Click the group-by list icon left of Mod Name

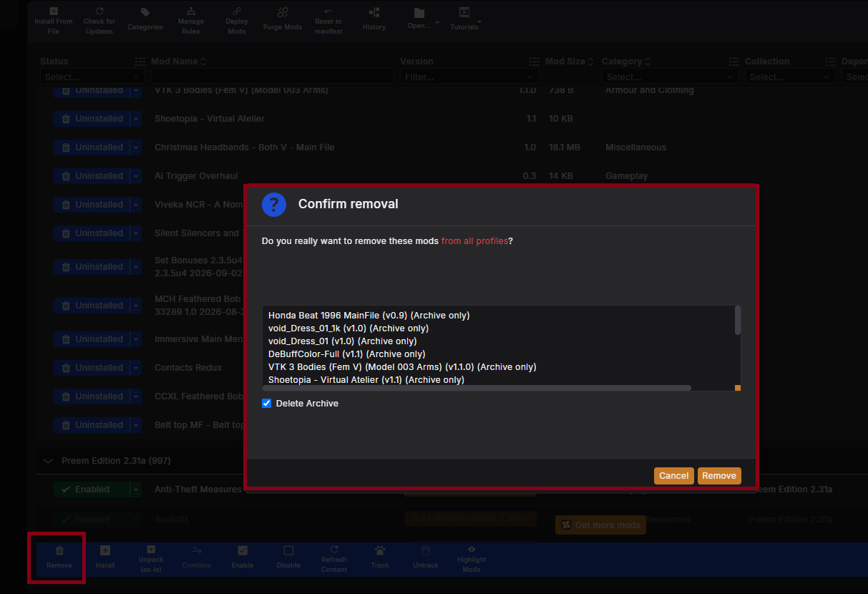click(140, 62)
